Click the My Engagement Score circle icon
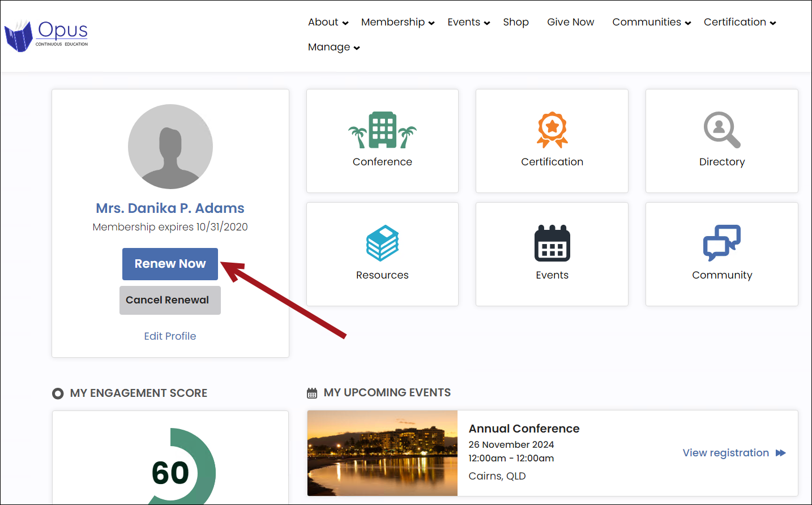812x505 pixels. tap(58, 393)
